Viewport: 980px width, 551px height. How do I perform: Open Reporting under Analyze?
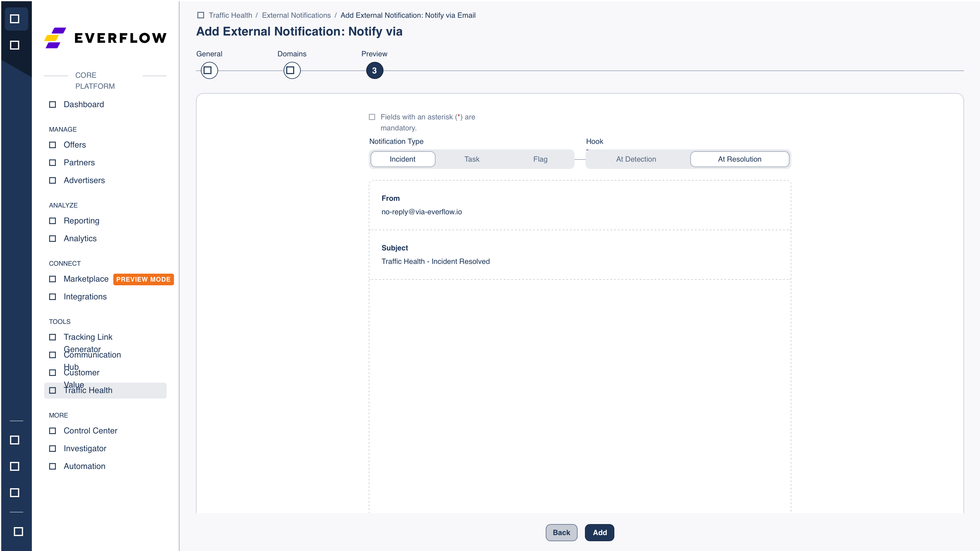click(105, 221)
